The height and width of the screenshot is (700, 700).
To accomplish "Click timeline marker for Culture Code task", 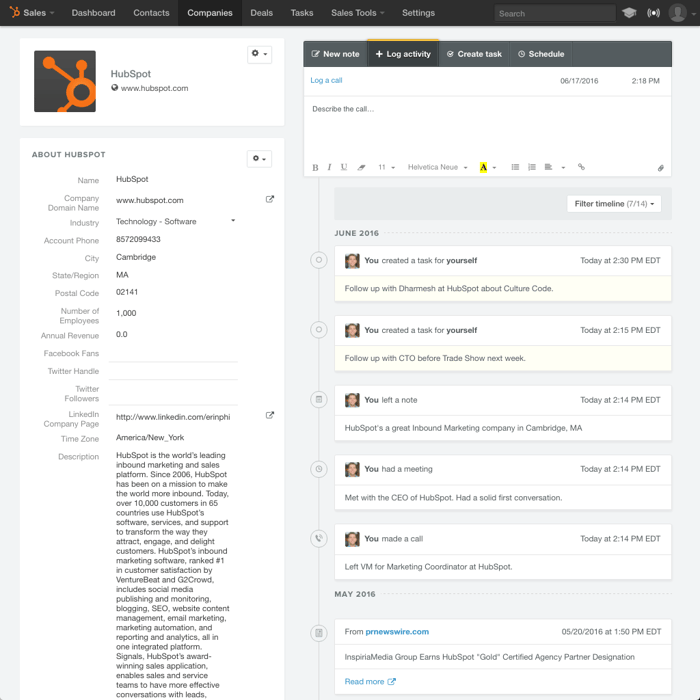I will pyautogui.click(x=319, y=260).
